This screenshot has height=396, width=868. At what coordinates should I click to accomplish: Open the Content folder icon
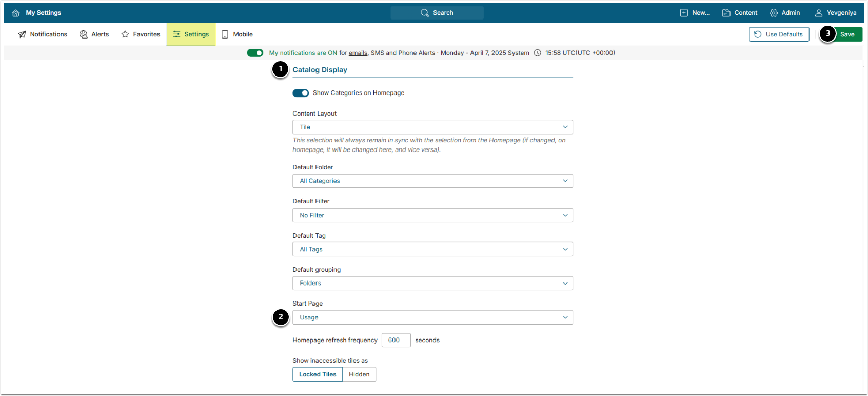(726, 13)
